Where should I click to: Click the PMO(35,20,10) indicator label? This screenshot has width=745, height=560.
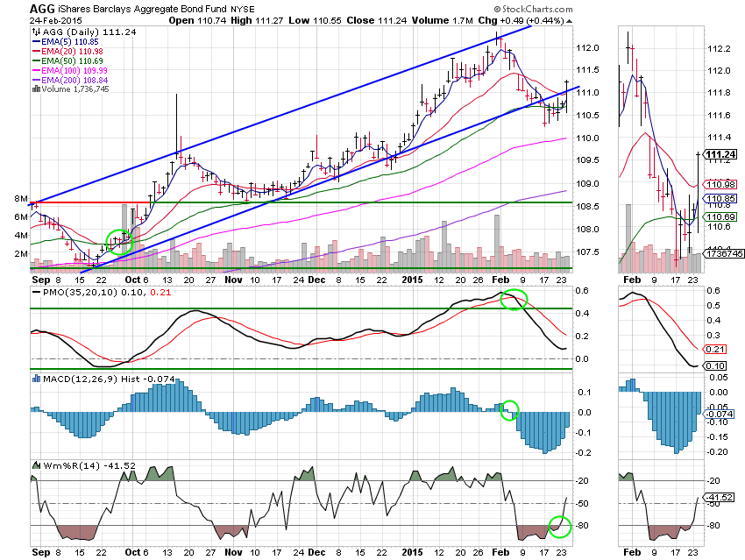click(81, 292)
